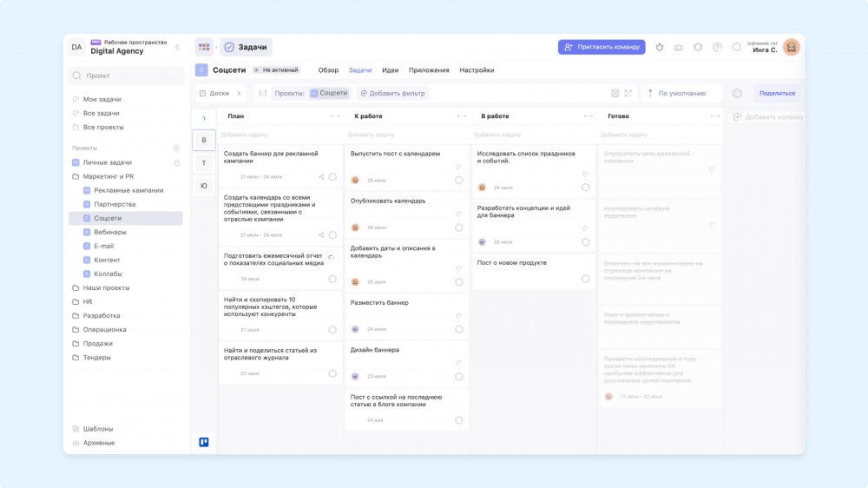
Task: Expand the HR folder
Action: pos(82,301)
